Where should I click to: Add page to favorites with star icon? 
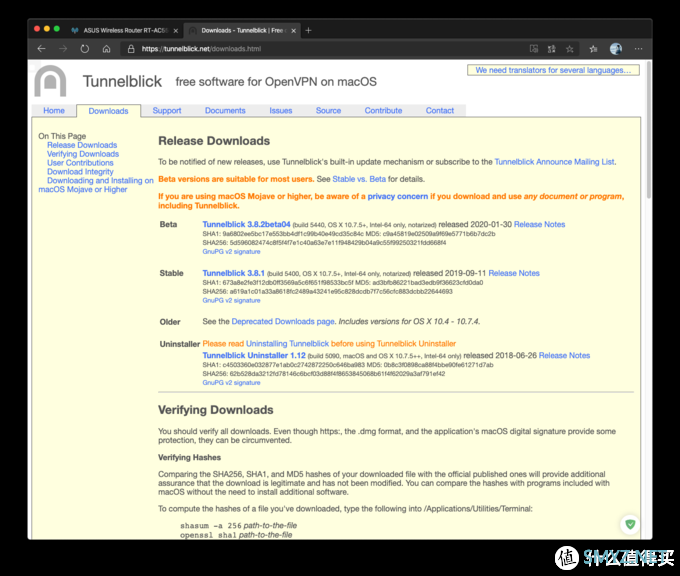tap(570, 49)
